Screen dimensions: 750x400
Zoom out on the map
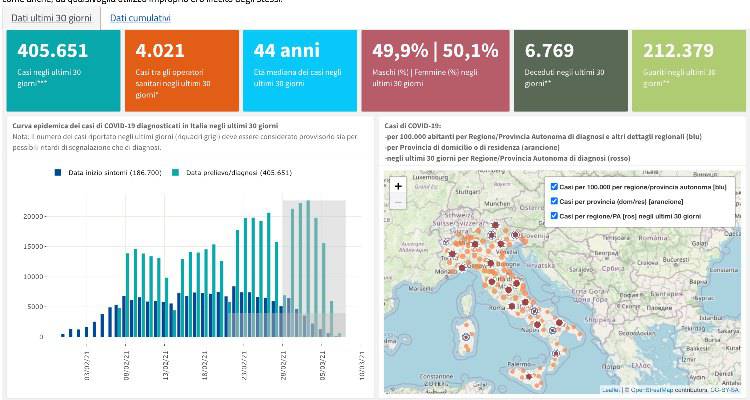coord(398,201)
